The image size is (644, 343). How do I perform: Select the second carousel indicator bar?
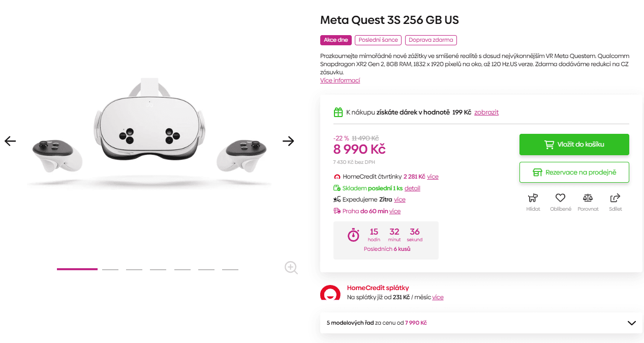pos(110,269)
